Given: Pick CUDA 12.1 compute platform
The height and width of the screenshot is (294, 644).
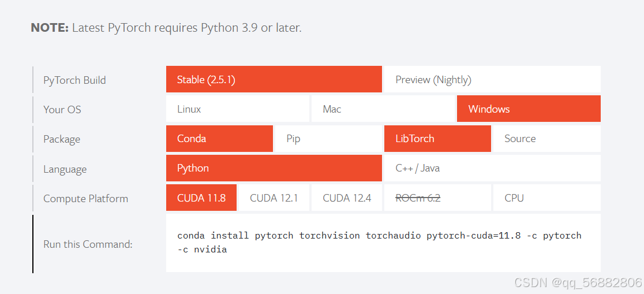Looking at the screenshot, I should pyautogui.click(x=274, y=198).
